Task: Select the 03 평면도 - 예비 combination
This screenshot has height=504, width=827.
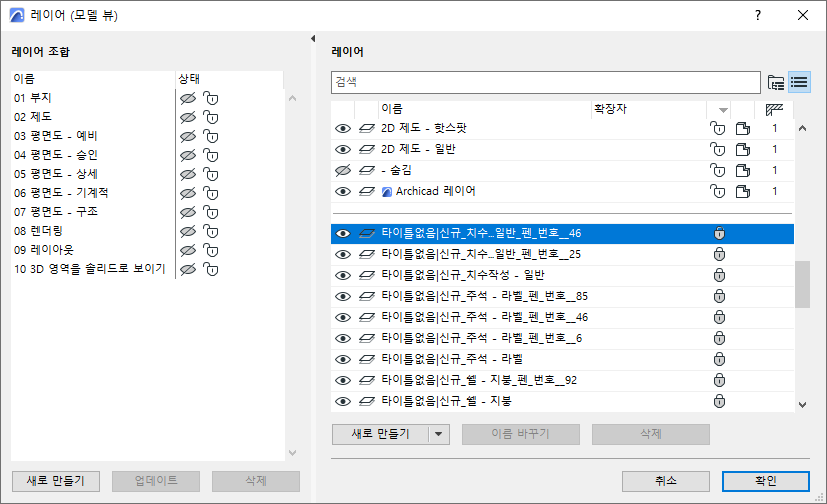Action: click(56, 136)
